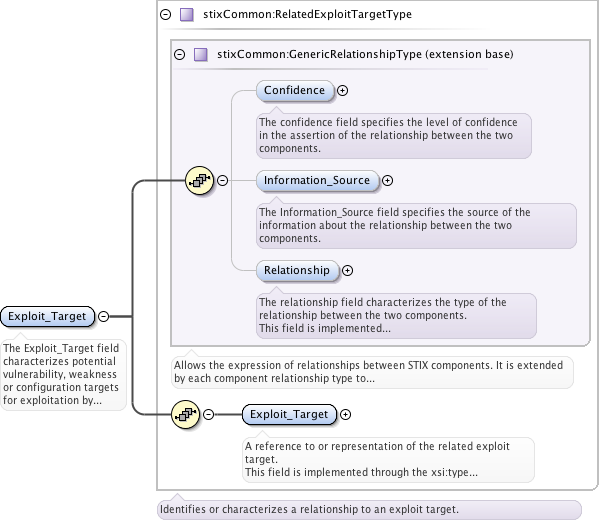600x523 pixels.
Task: Select the Confidence element node
Action: [295, 90]
